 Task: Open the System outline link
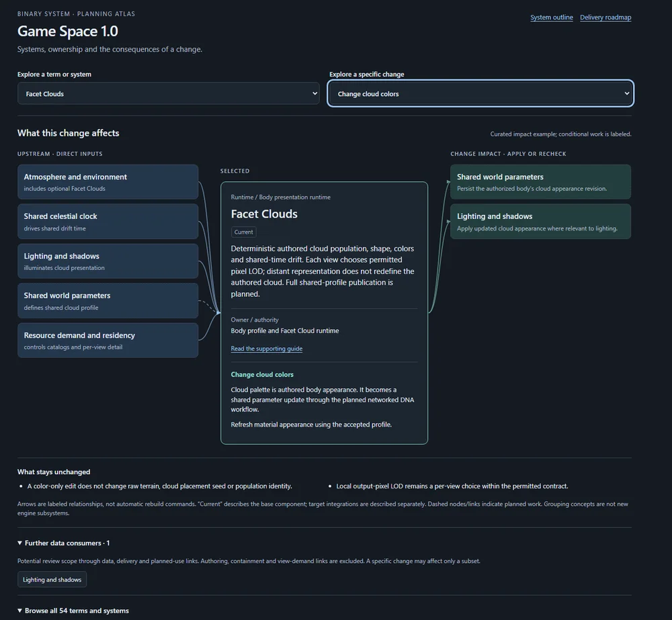pos(551,17)
